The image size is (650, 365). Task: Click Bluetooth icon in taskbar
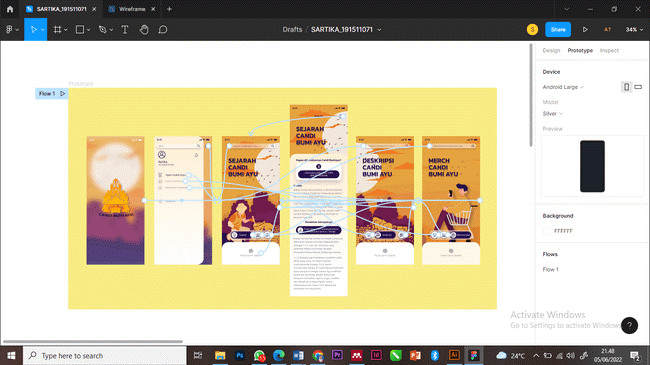tap(434, 355)
